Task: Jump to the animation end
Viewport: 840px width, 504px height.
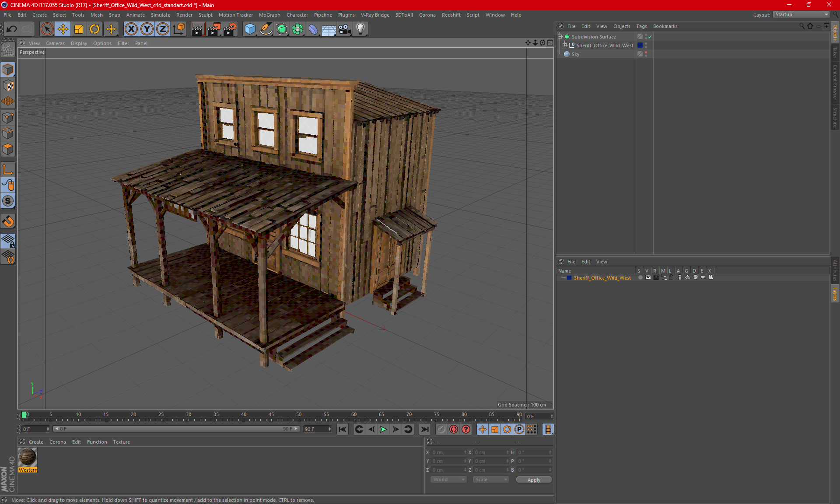Action: pos(424,429)
